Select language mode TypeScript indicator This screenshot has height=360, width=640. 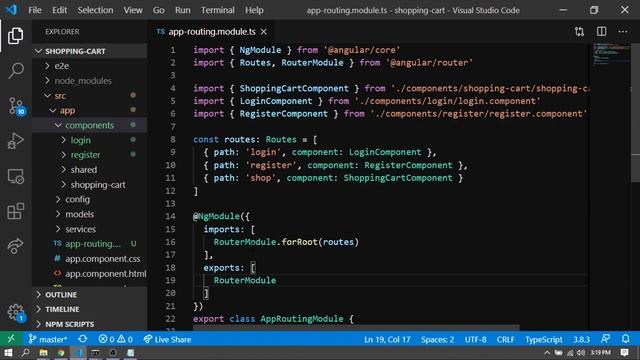click(544, 339)
